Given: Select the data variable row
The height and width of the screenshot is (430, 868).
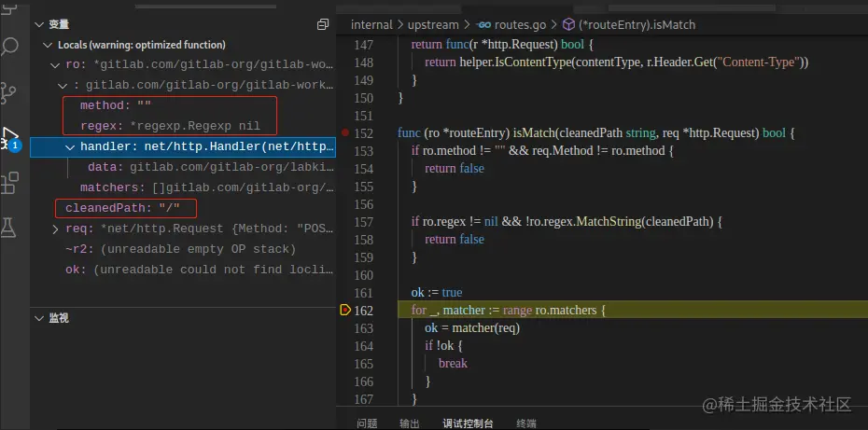Looking at the screenshot, I should pyautogui.click(x=183, y=167).
